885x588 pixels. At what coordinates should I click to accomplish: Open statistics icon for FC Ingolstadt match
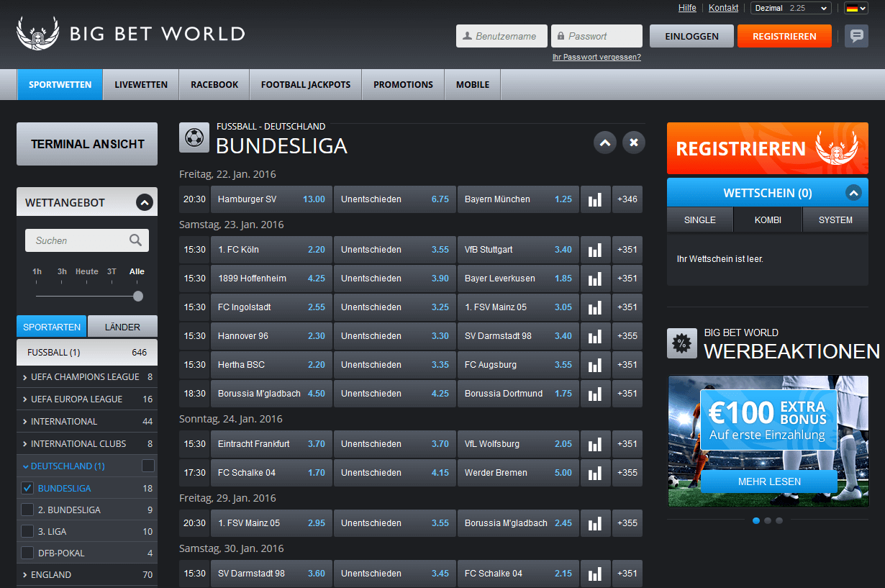click(595, 307)
